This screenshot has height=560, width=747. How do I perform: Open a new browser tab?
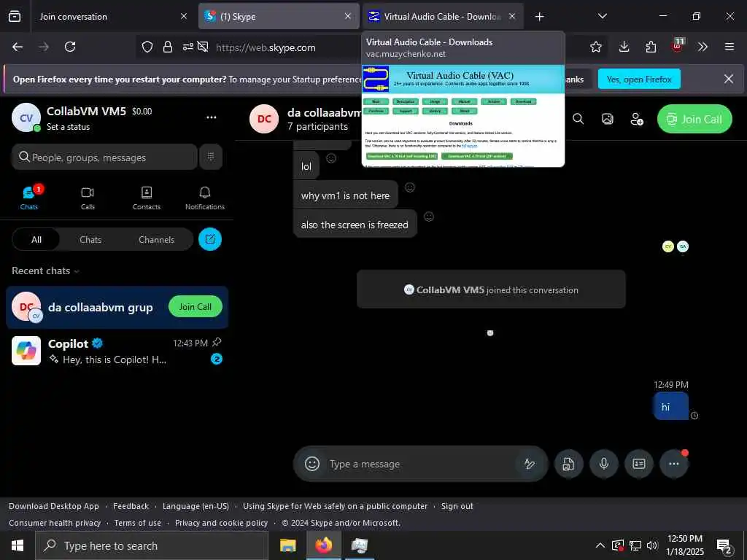pyautogui.click(x=539, y=16)
